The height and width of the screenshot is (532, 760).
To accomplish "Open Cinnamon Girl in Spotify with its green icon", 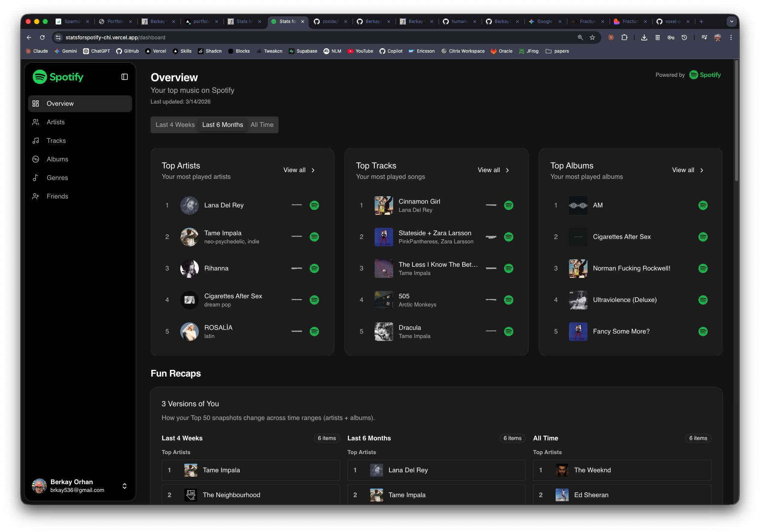I will click(x=508, y=205).
